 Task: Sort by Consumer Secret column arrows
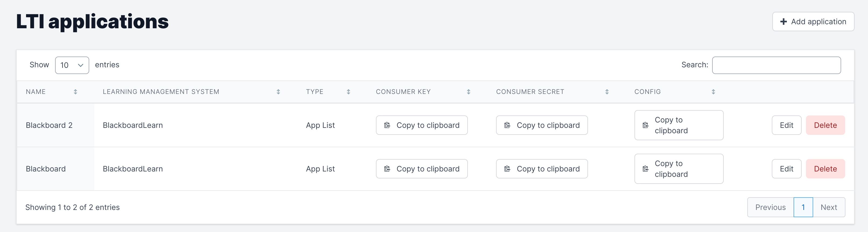click(607, 92)
